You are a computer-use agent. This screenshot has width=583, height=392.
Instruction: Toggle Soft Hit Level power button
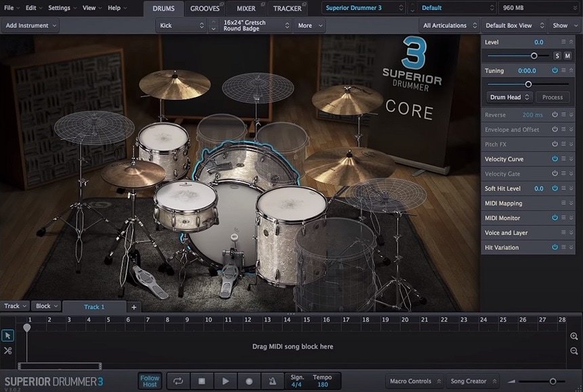[x=555, y=188]
